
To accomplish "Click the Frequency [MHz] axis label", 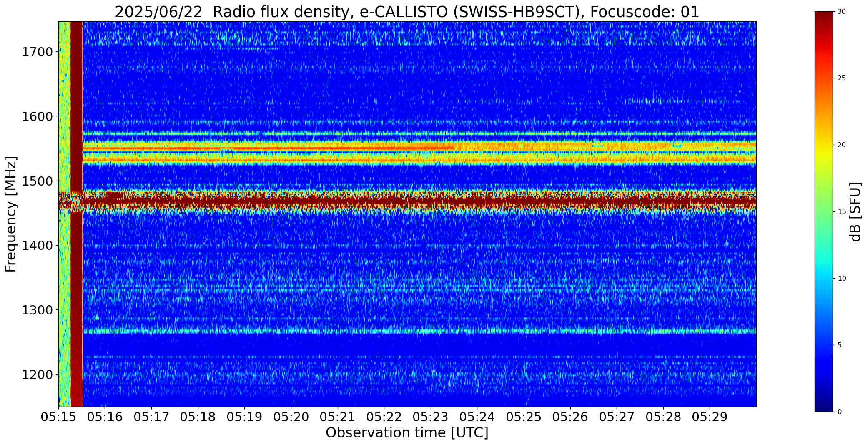I will coord(11,214).
